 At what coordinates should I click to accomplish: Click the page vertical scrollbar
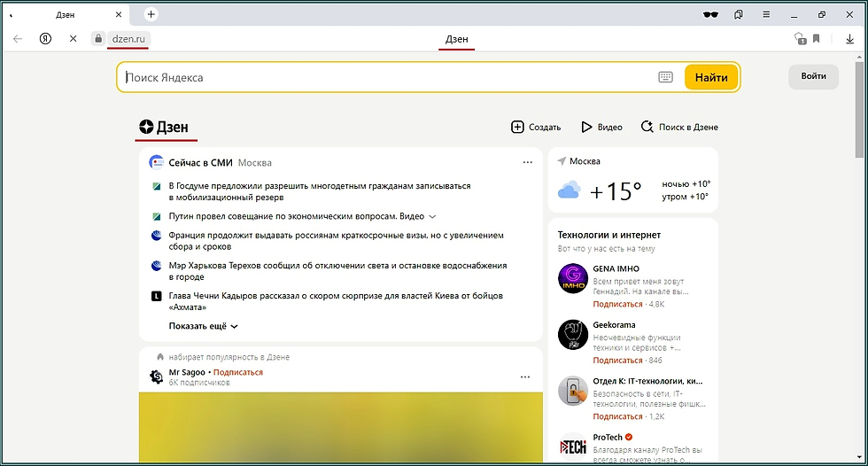point(860,106)
